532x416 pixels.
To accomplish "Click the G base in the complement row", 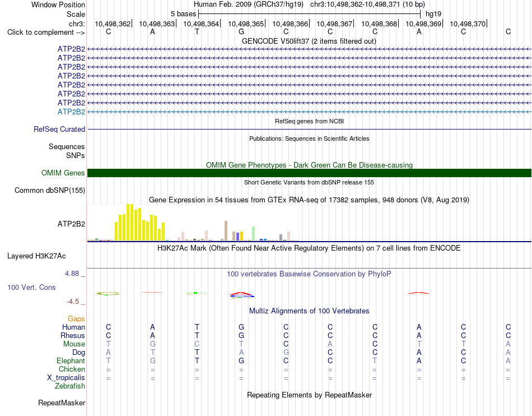I will click(x=241, y=31).
